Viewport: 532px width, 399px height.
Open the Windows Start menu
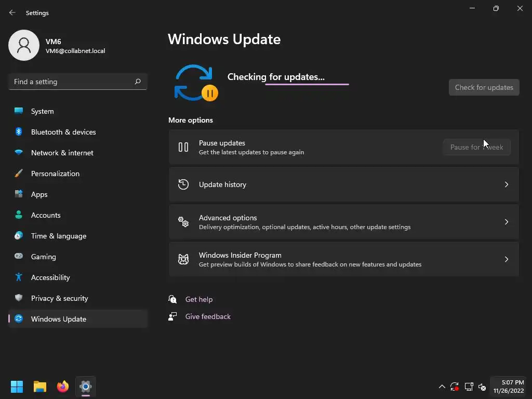tap(17, 387)
